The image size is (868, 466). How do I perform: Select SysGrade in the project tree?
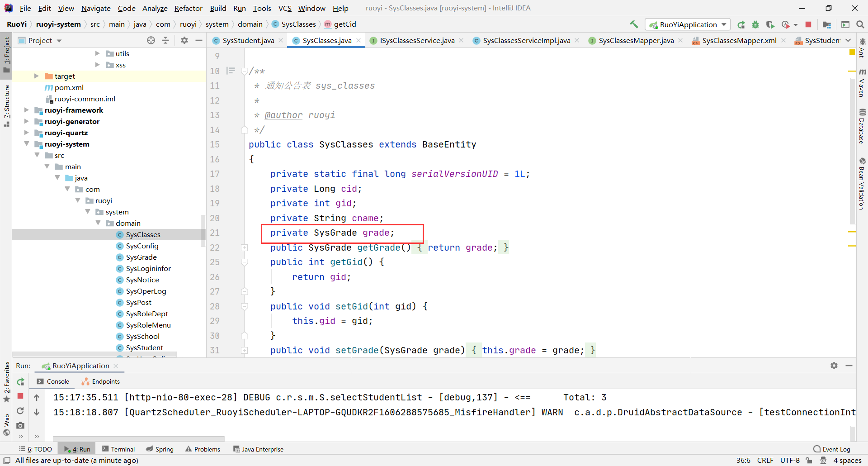click(141, 257)
